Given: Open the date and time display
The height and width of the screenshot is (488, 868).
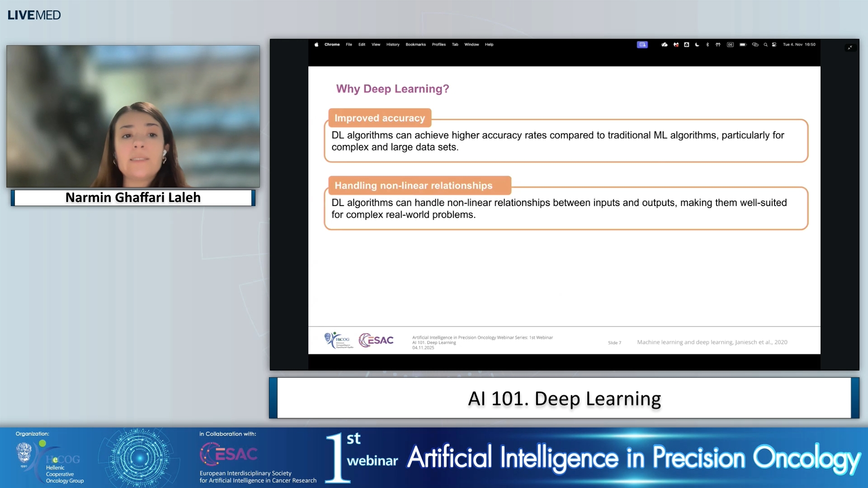Looking at the screenshot, I should [x=799, y=45].
